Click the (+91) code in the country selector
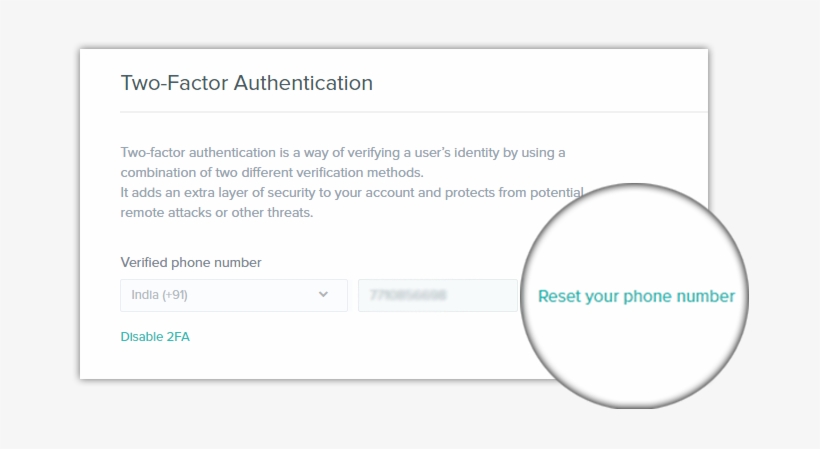This screenshot has width=820, height=449. [184, 295]
